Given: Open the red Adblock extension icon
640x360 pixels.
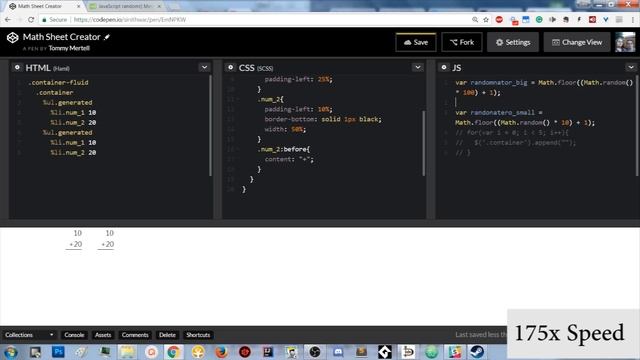Looking at the screenshot, I should click(x=499, y=19).
